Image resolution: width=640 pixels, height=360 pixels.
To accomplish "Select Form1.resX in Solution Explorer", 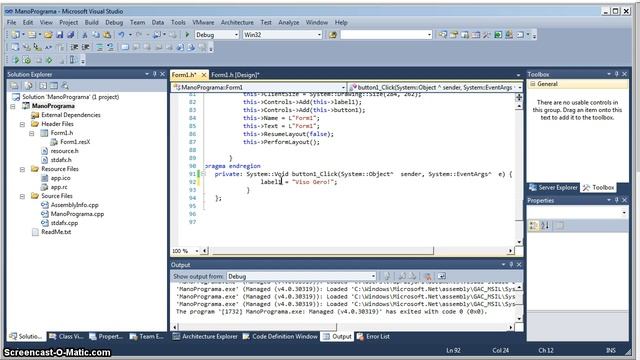I will 75,142.
